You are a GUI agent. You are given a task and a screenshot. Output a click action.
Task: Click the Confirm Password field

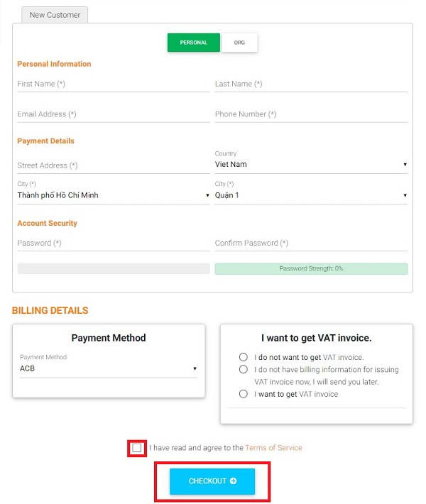coord(311,243)
